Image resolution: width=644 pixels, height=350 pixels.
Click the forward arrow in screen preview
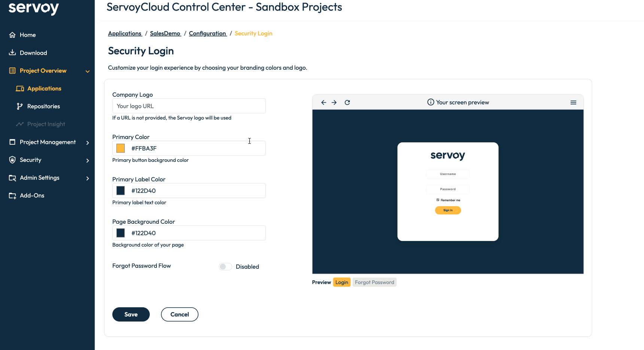click(334, 102)
